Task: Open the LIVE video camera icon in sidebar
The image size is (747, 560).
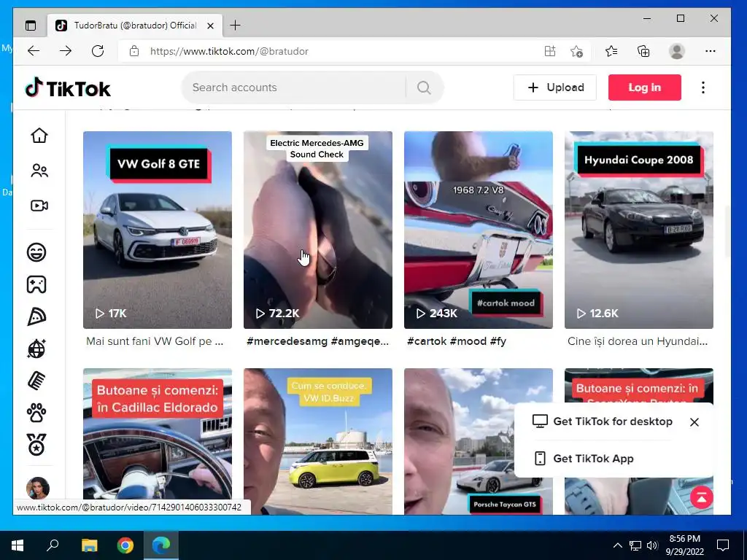Action: click(39, 206)
